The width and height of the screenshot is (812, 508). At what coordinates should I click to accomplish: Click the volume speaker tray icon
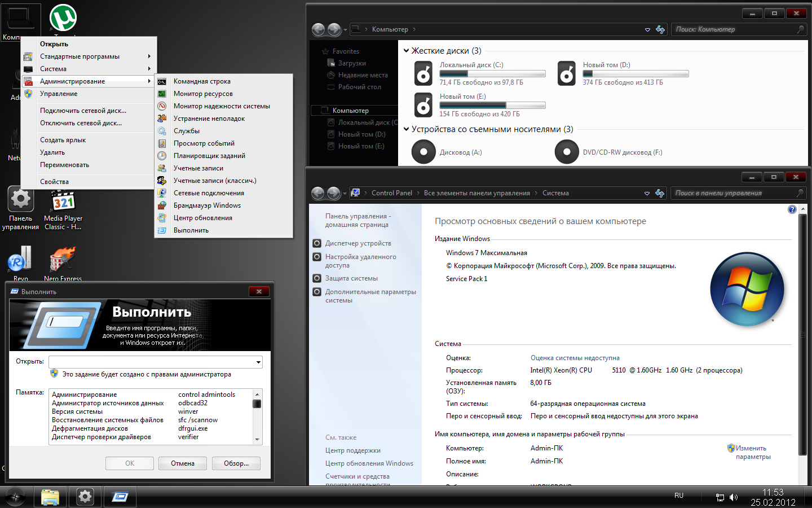[734, 497]
